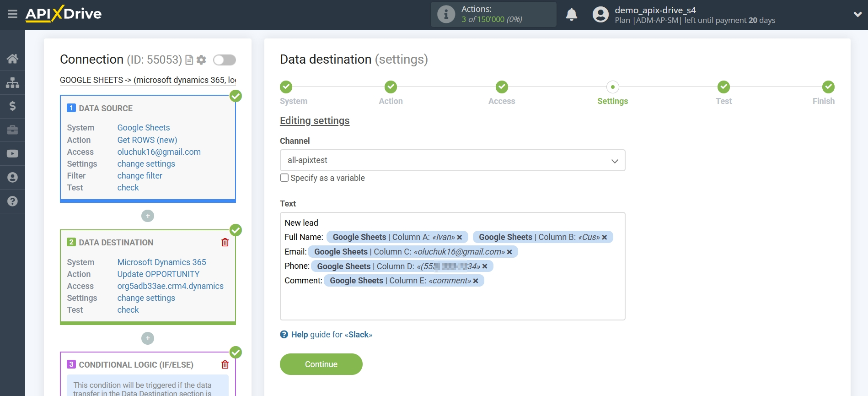Go to Home in the sidebar
The height and width of the screenshot is (396, 868).
point(12,59)
